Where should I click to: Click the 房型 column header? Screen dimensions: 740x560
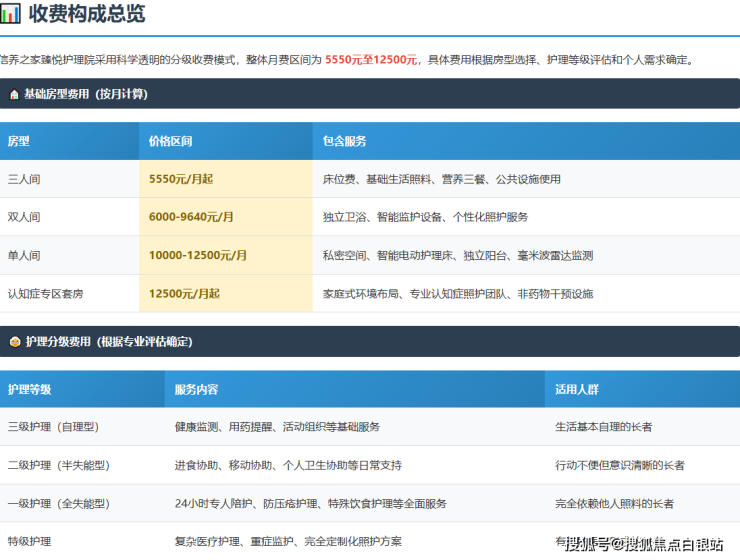(19, 141)
